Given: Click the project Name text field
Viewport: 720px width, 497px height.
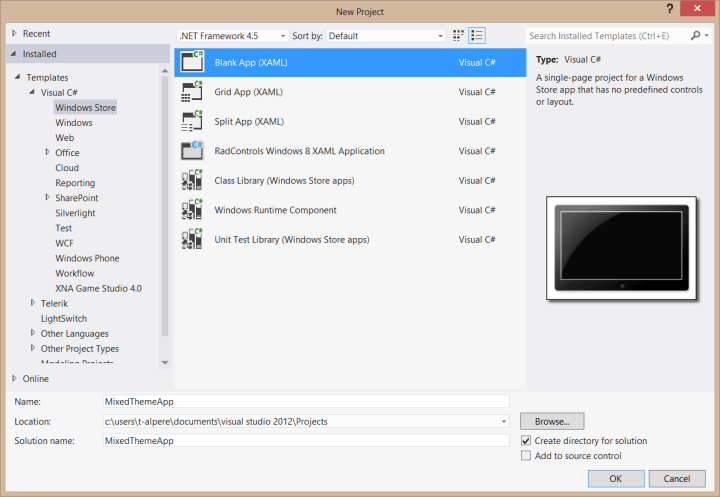Looking at the screenshot, I should point(305,401).
